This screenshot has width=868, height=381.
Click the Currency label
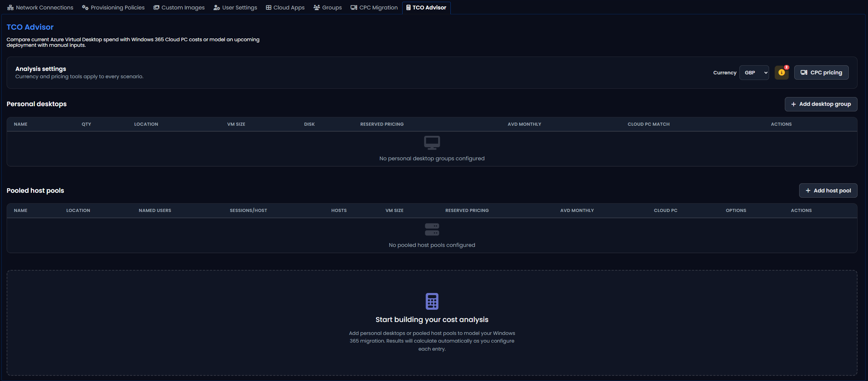point(725,73)
